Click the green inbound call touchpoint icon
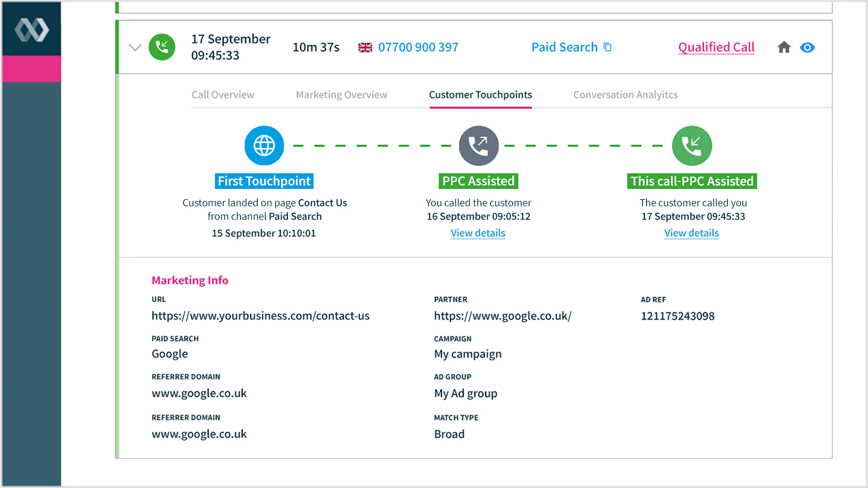This screenshot has width=868, height=488. point(692,145)
